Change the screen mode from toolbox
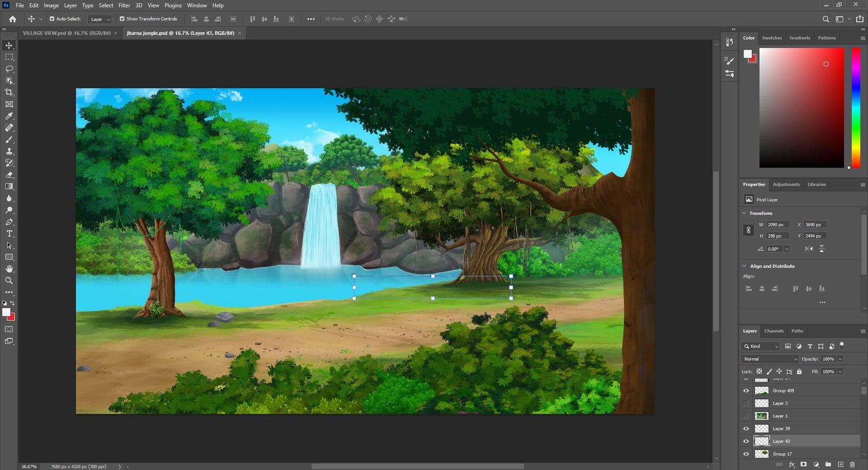Image resolution: width=868 pixels, height=470 pixels. click(9, 341)
